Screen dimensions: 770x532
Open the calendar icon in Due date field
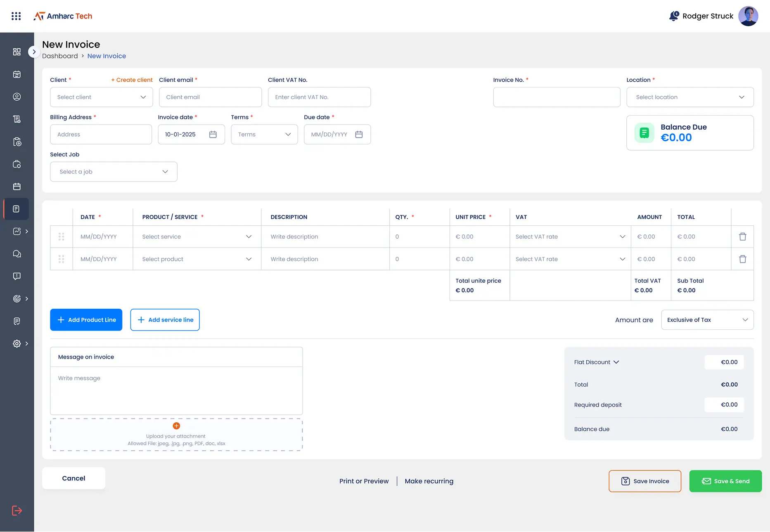point(359,135)
